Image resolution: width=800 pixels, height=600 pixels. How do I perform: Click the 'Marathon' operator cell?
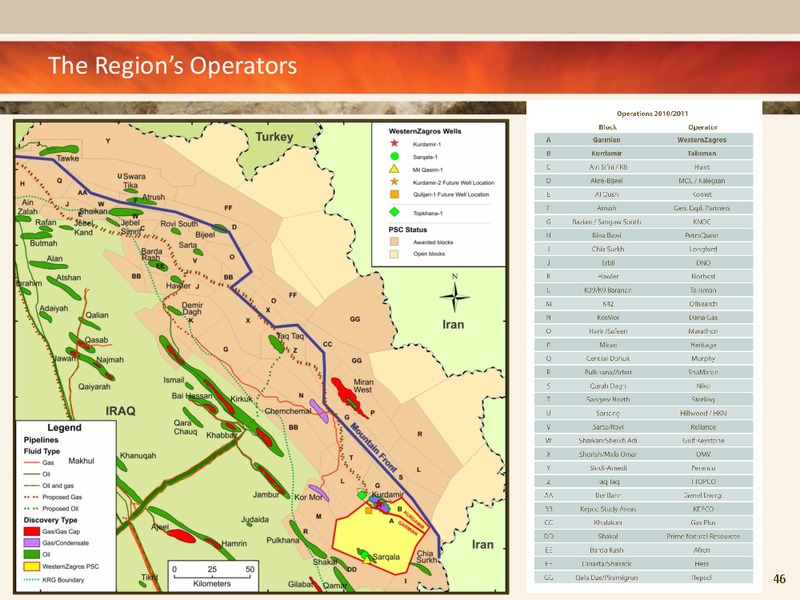tap(702, 331)
